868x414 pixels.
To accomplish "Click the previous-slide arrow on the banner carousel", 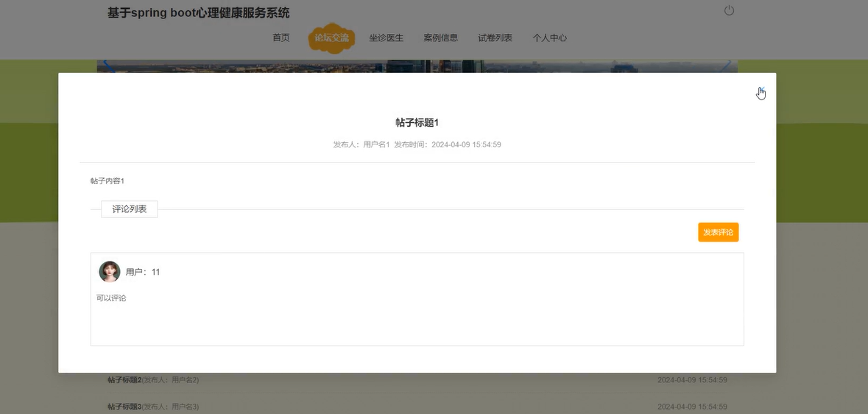I will coord(109,66).
